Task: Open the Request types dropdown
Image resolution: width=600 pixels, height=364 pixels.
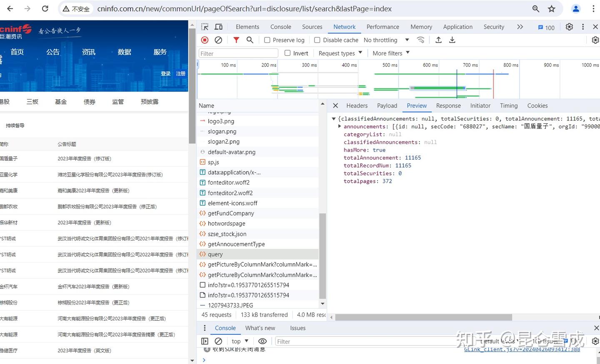Action: [340, 53]
